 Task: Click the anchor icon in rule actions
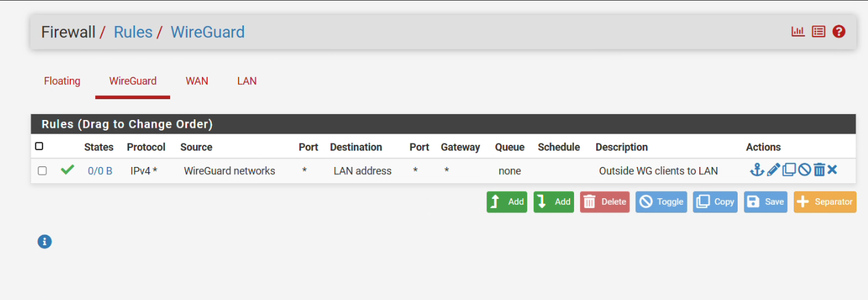757,170
